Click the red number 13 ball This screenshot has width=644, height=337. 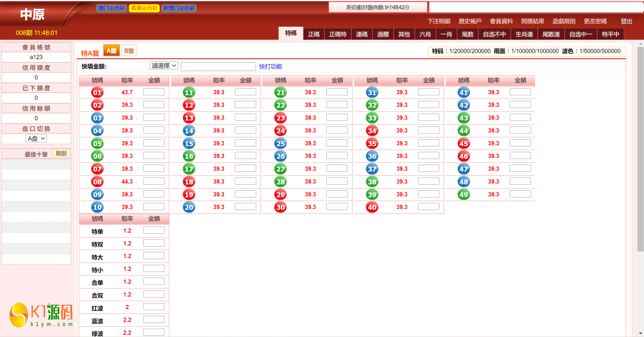189,118
